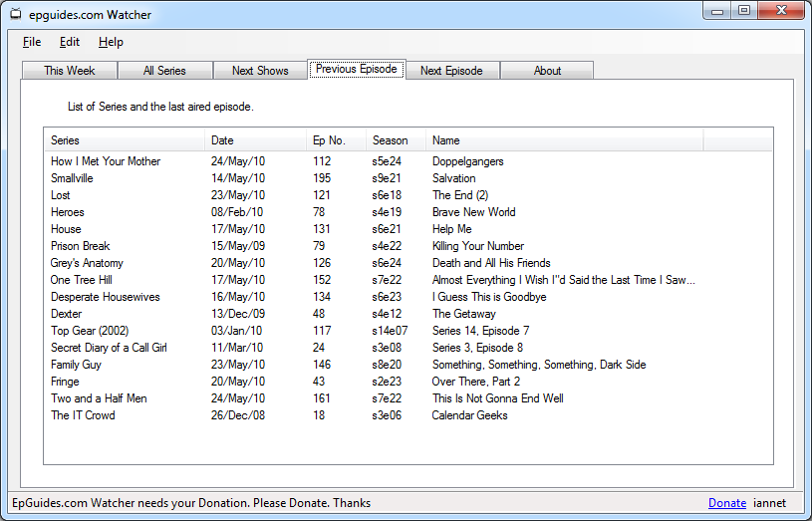This screenshot has width=812, height=521.
Task: Select the Top Gear (2002) row
Action: [x=90, y=331]
